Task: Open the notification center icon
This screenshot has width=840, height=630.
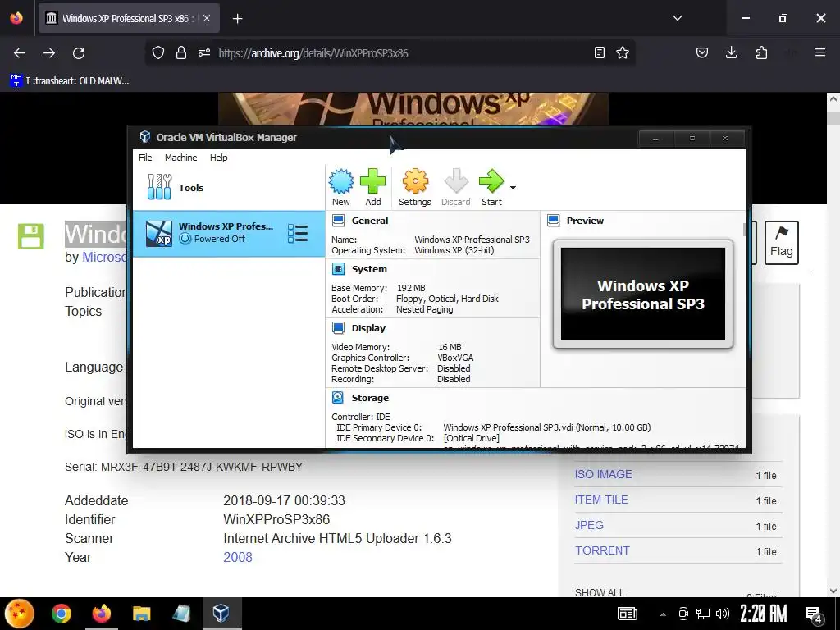Action: point(814,614)
